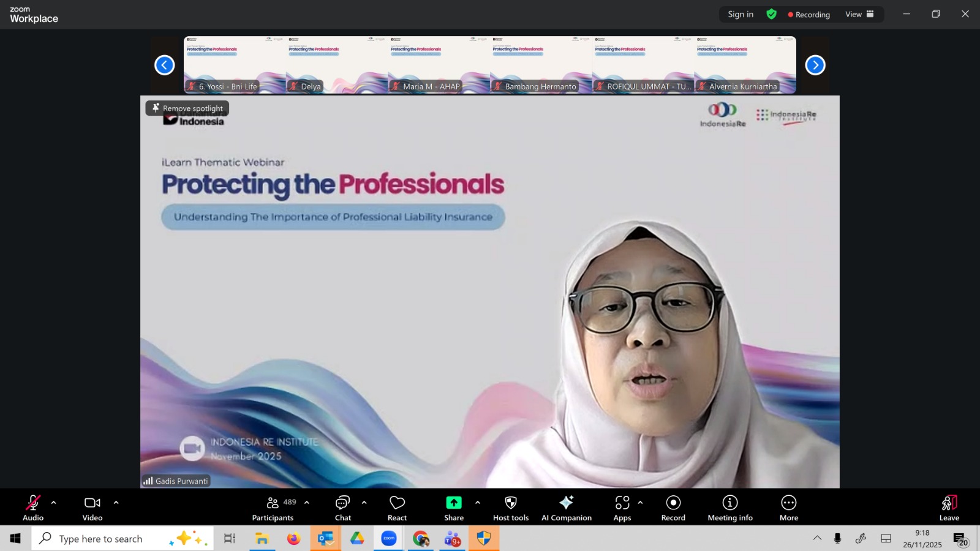Open the More options menu
This screenshot has height=551, width=980.
tap(788, 508)
